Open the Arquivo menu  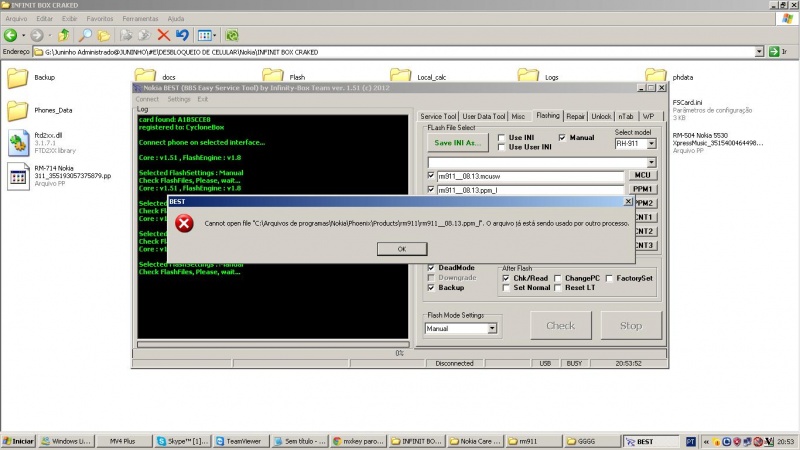tap(16, 18)
